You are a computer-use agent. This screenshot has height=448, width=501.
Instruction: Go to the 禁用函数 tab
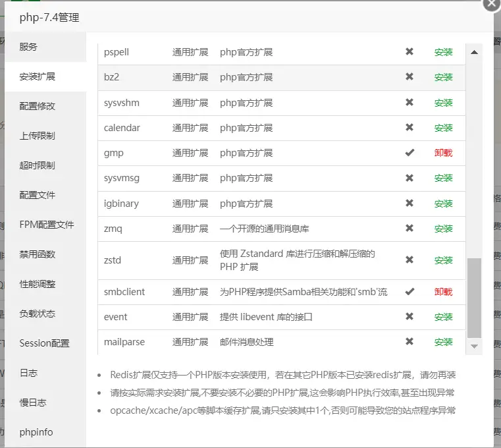(38, 254)
